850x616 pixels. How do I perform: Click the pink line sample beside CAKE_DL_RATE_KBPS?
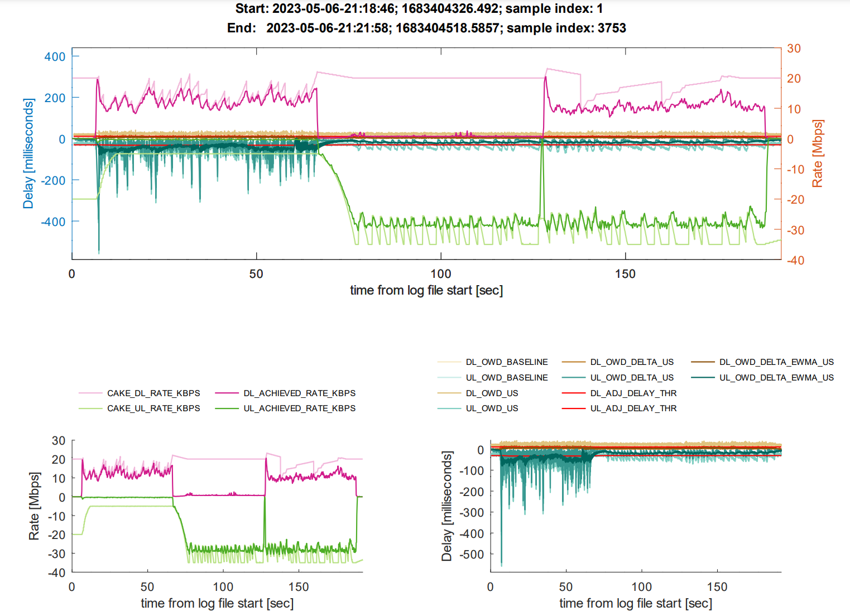tap(90, 393)
